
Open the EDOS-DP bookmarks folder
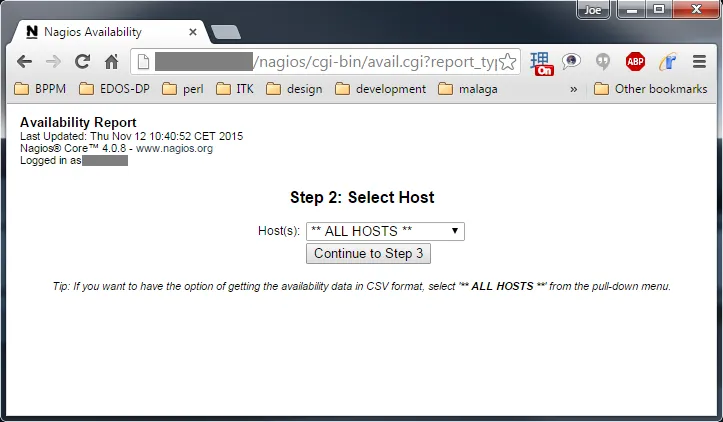point(114,89)
